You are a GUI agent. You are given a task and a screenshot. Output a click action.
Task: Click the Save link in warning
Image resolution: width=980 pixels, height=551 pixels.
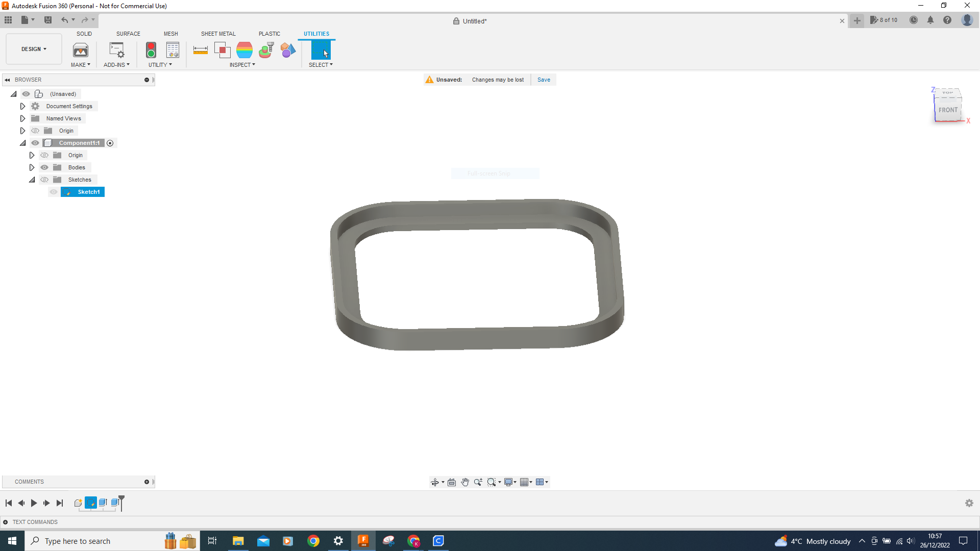[x=544, y=80]
